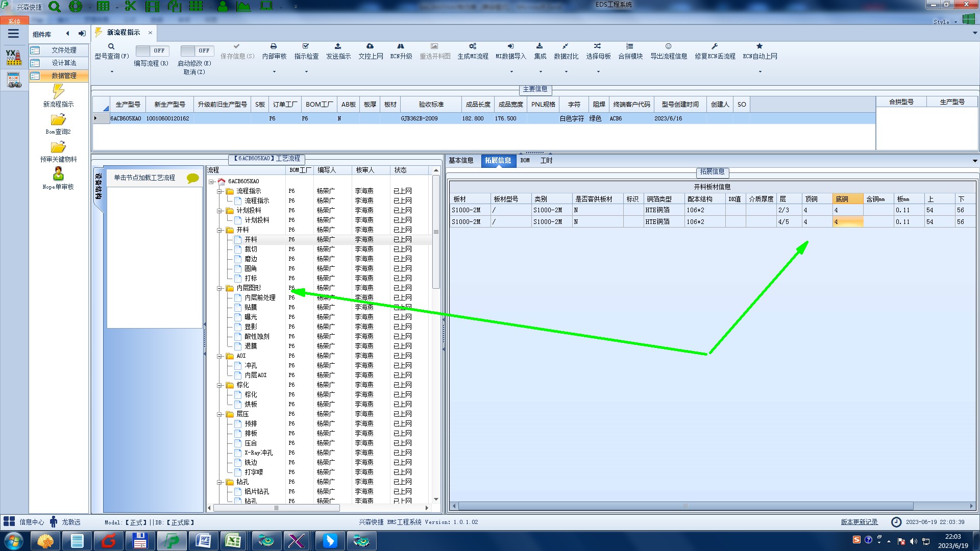Open the 预审关键物料 folder icon
980x551 pixels.
(58, 147)
